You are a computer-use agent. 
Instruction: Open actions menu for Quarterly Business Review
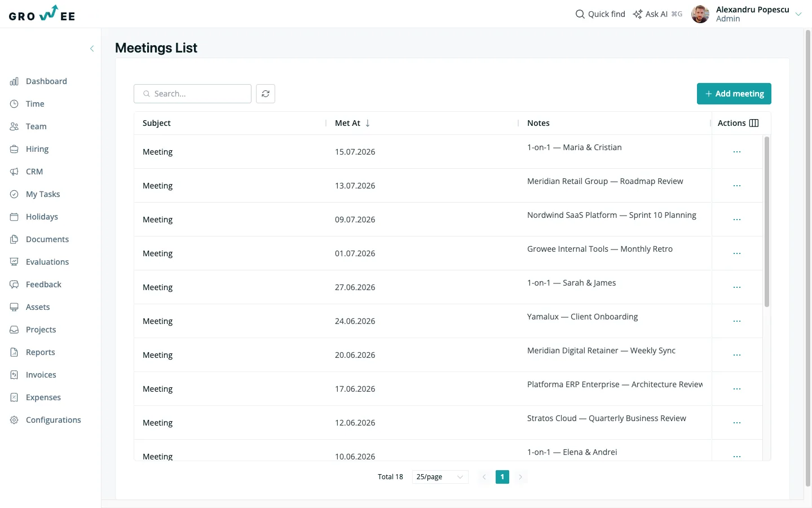[737, 423]
